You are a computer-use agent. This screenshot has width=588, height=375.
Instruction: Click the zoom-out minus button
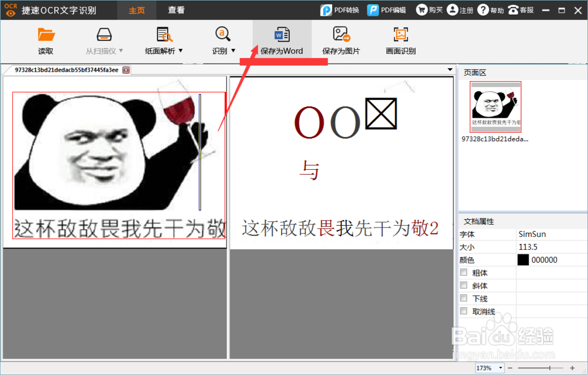[x=510, y=369]
